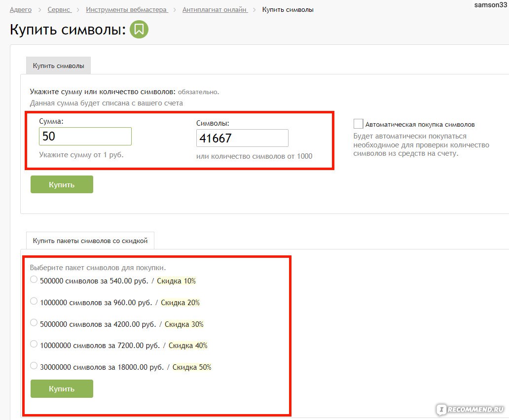Open Инструменты вебмастера breadcrumb link
Screen dimensions: 509x420
coord(127,10)
